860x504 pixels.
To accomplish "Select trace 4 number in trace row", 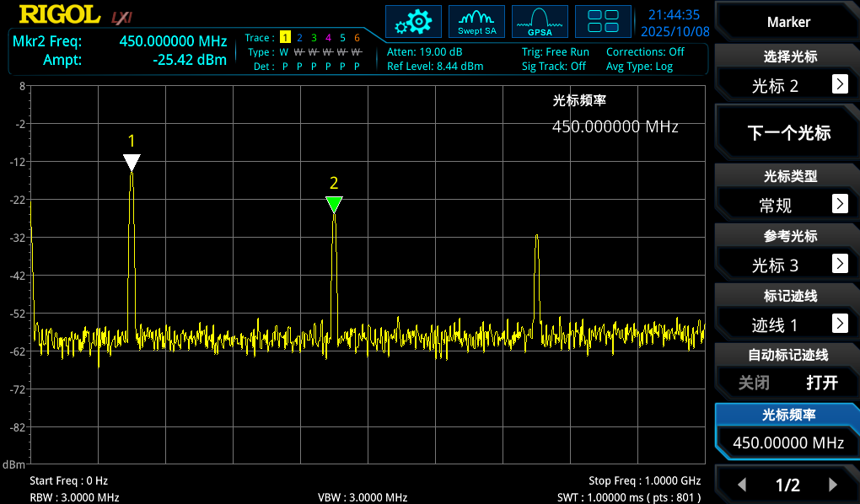I will pos(328,37).
